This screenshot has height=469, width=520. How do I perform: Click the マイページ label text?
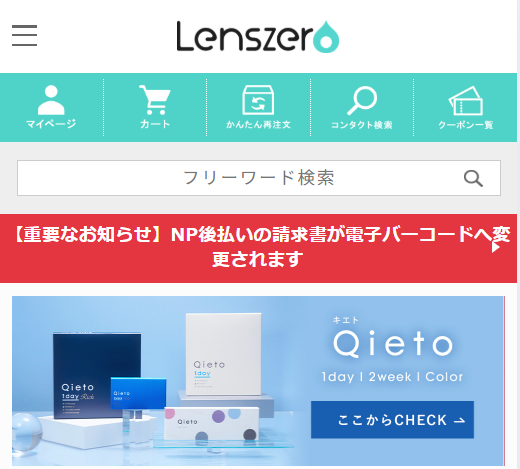click(x=51, y=124)
